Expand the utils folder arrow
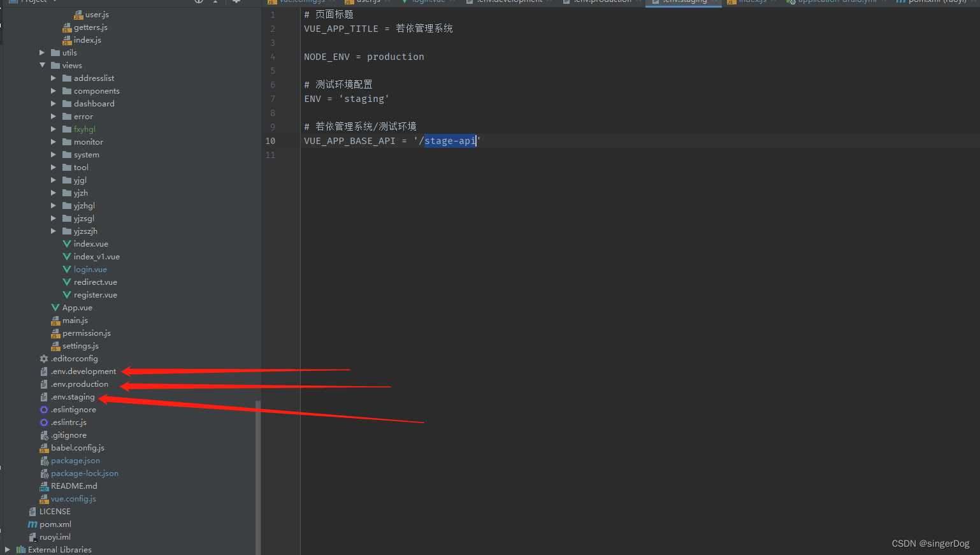The image size is (980, 555). click(x=42, y=53)
